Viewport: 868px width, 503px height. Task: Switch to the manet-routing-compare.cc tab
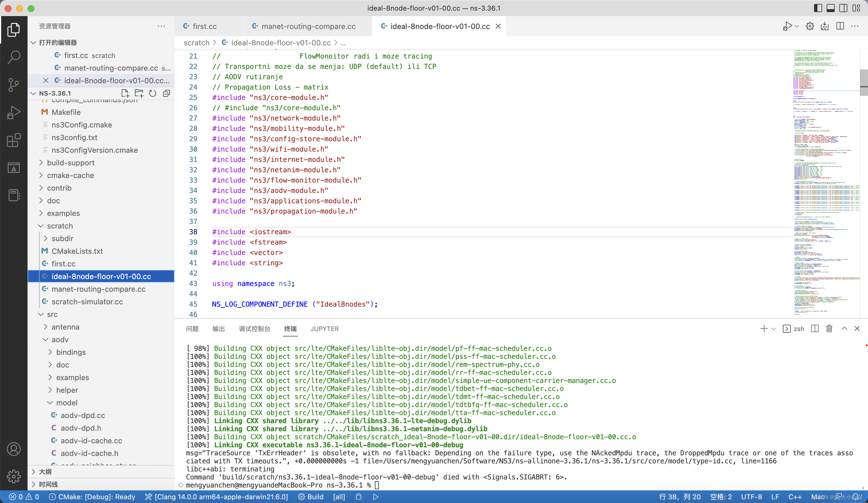point(308,26)
